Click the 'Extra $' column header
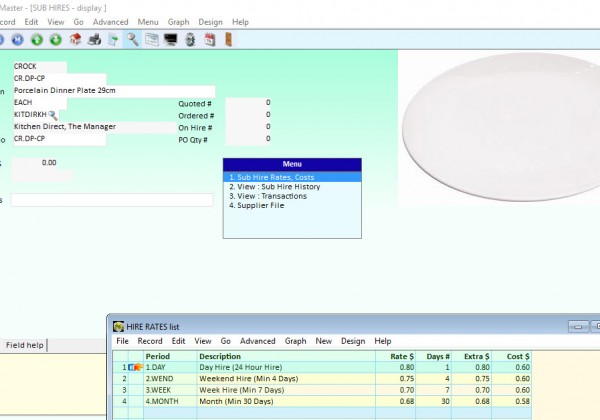 pyautogui.click(x=471, y=357)
